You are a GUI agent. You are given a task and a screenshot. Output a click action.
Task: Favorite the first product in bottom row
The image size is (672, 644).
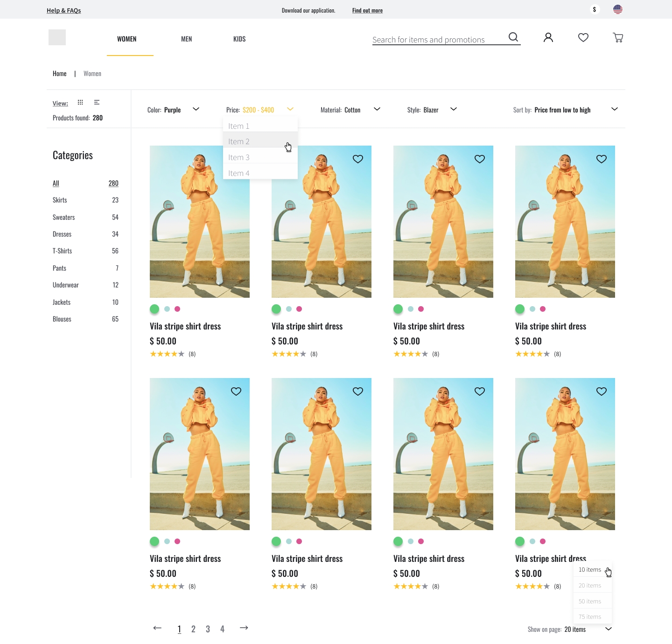tap(236, 392)
